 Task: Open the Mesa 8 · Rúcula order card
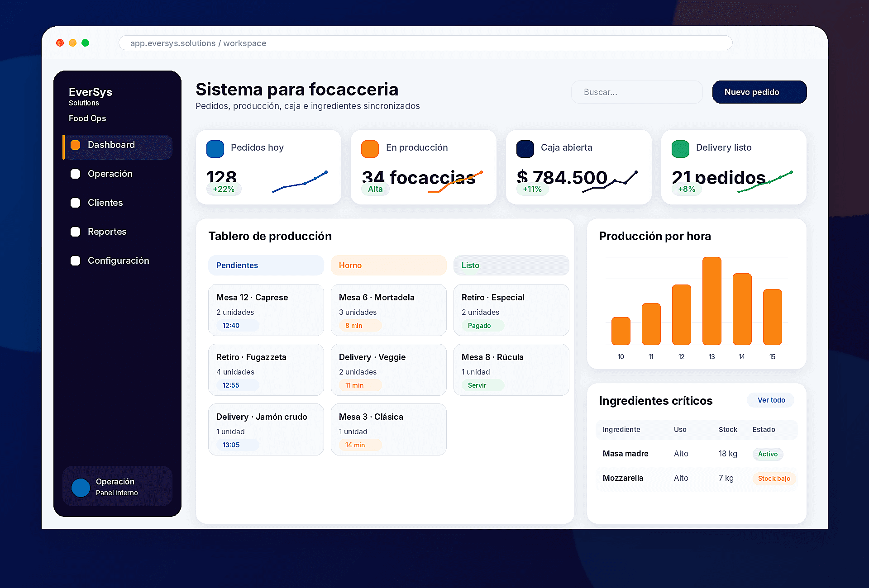pos(511,370)
